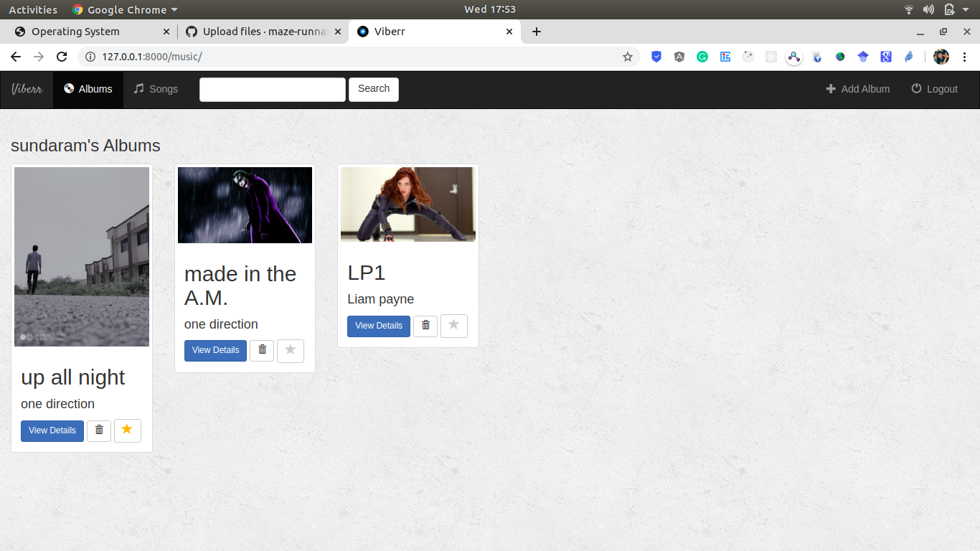980x551 pixels.
Task: Open the faint pale square extension icon
Action: (771, 57)
